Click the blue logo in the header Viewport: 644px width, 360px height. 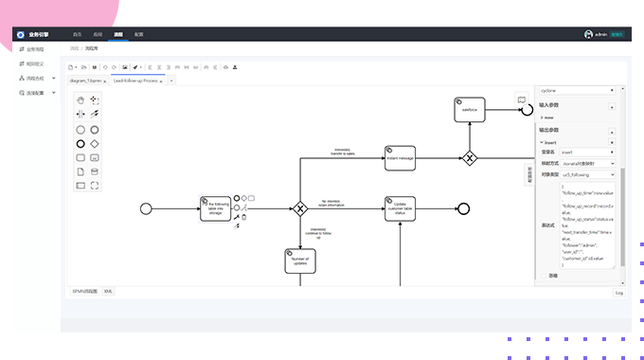pyautogui.click(x=21, y=34)
